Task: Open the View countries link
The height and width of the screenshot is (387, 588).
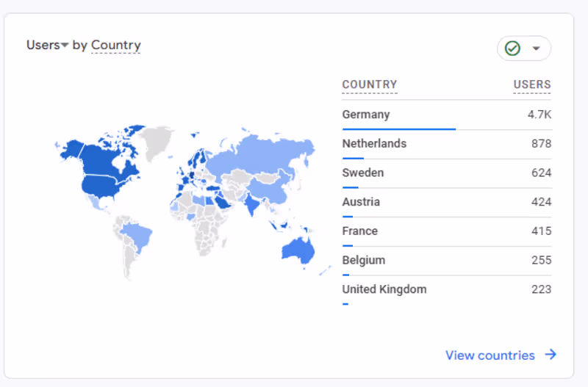Action: 490,355
